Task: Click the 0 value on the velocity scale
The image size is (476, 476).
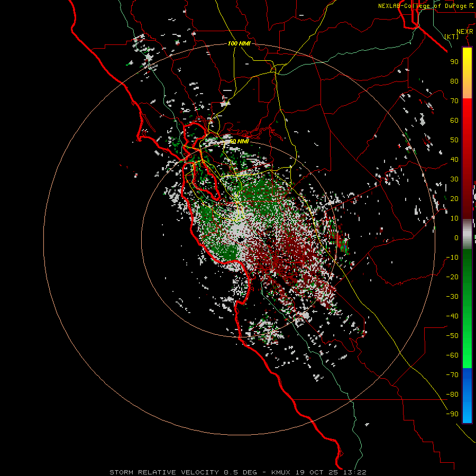Action: [x=456, y=237]
